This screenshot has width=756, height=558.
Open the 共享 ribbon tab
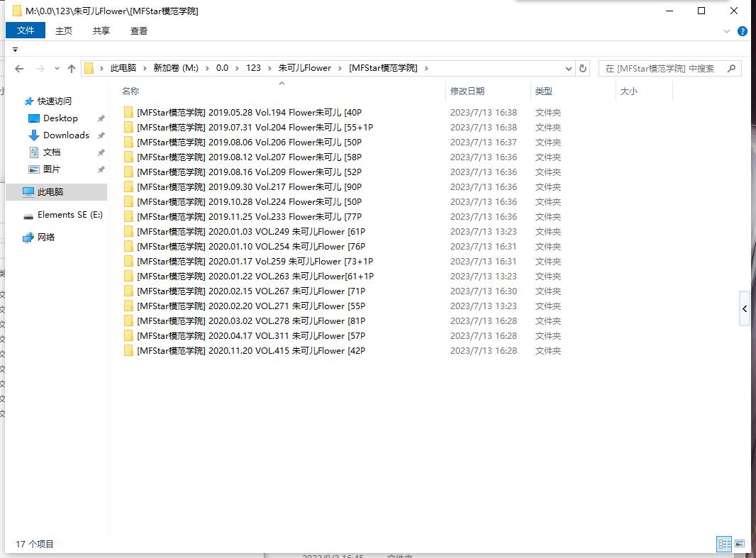[x=101, y=30]
